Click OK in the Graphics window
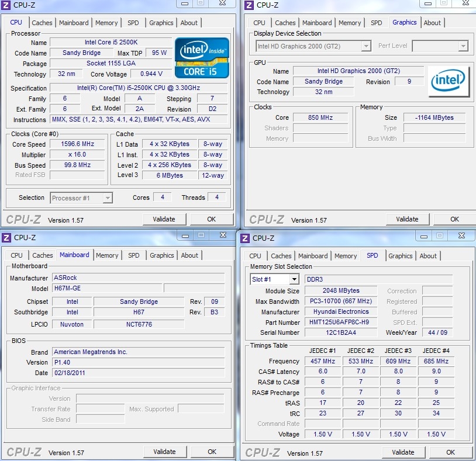The height and width of the screenshot is (461, 476). pyautogui.click(x=454, y=219)
